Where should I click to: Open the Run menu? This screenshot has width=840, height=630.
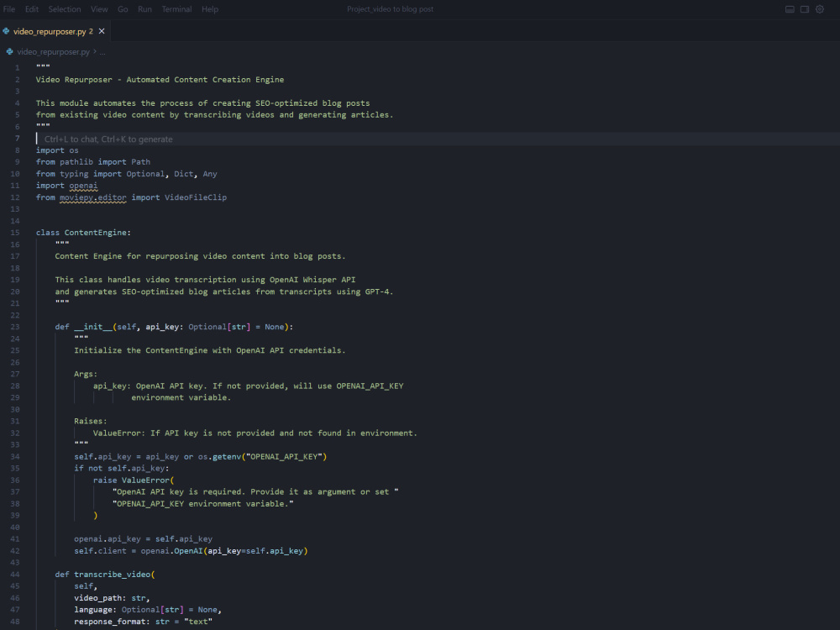[144, 9]
